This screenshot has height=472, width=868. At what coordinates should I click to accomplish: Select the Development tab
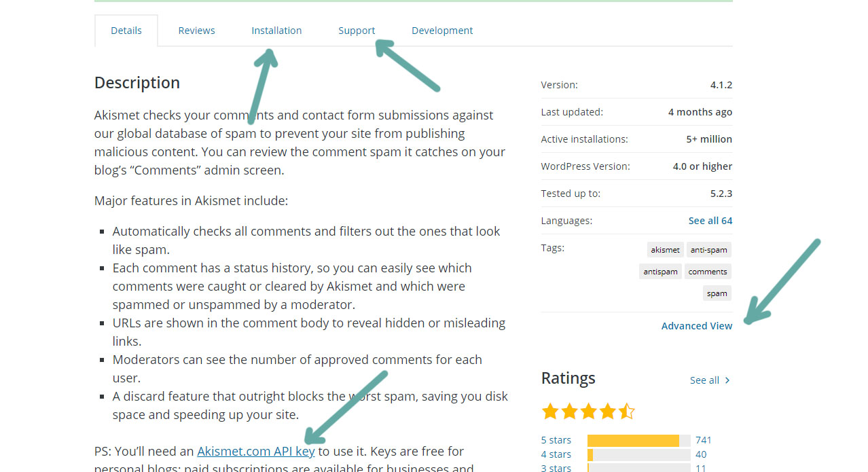(442, 31)
